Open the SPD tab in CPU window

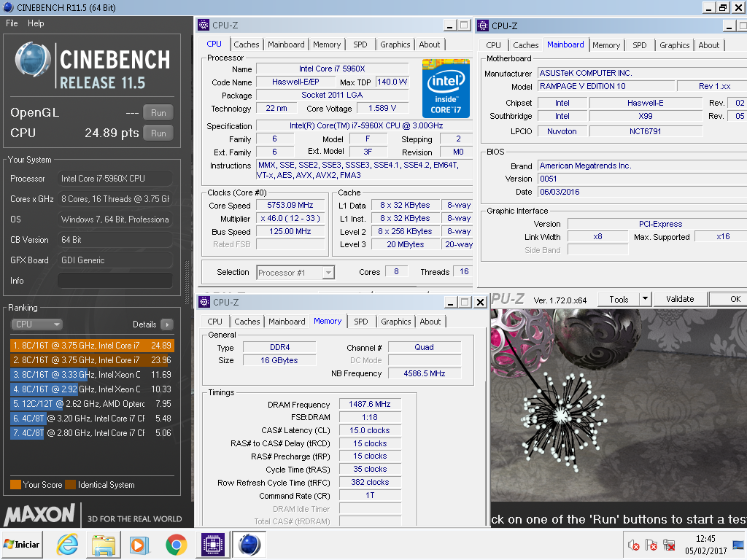(360, 44)
